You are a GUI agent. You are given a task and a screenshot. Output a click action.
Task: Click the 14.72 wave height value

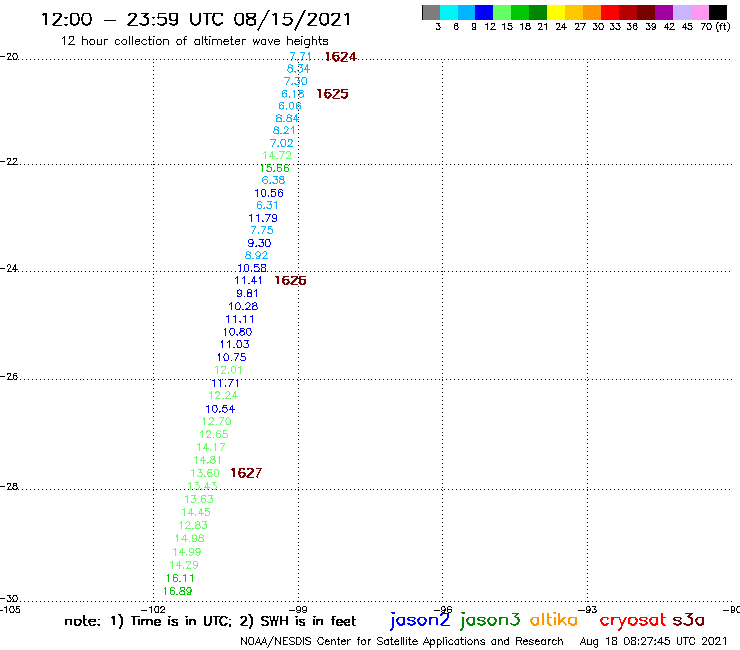point(277,155)
